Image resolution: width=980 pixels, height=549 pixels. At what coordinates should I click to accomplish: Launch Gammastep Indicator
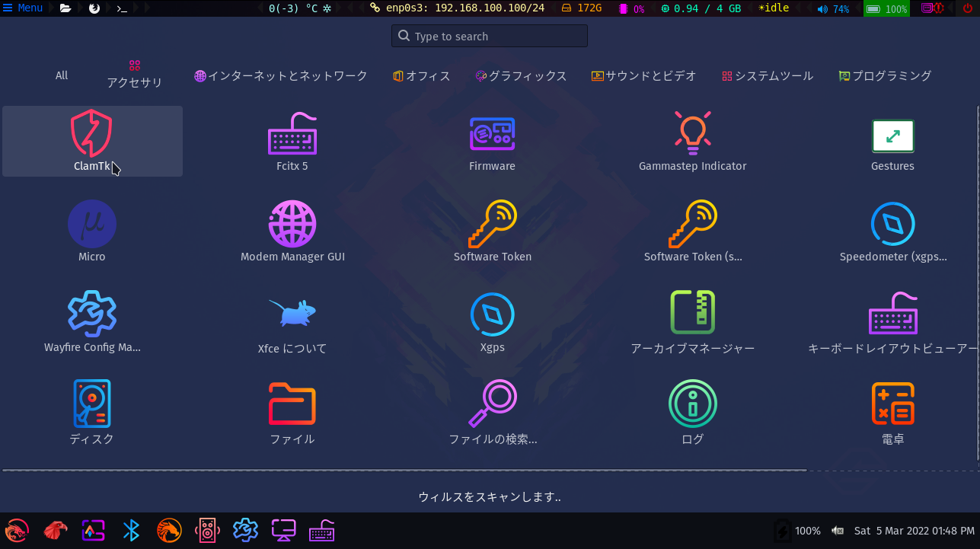click(692, 142)
